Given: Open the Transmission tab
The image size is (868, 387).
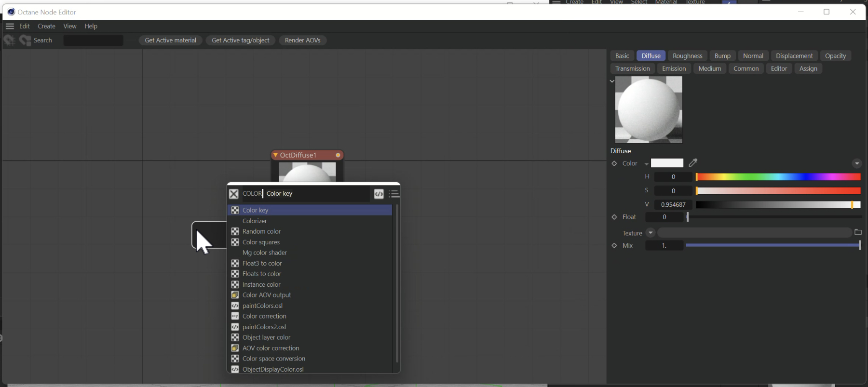Looking at the screenshot, I should [633, 68].
